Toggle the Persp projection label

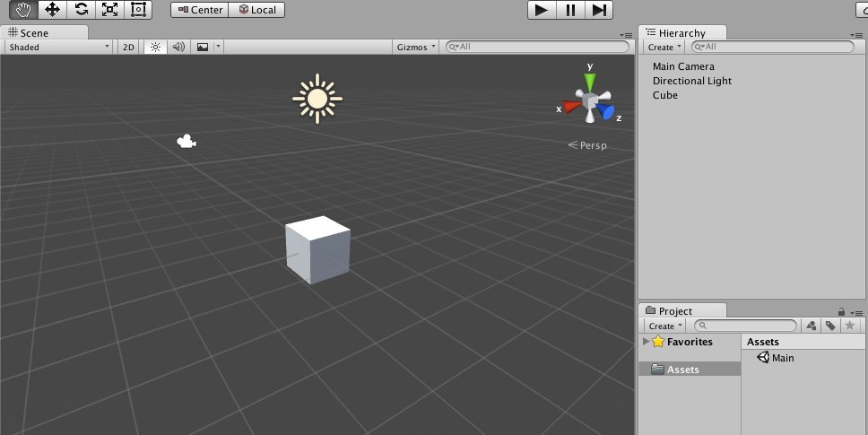tap(588, 145)
